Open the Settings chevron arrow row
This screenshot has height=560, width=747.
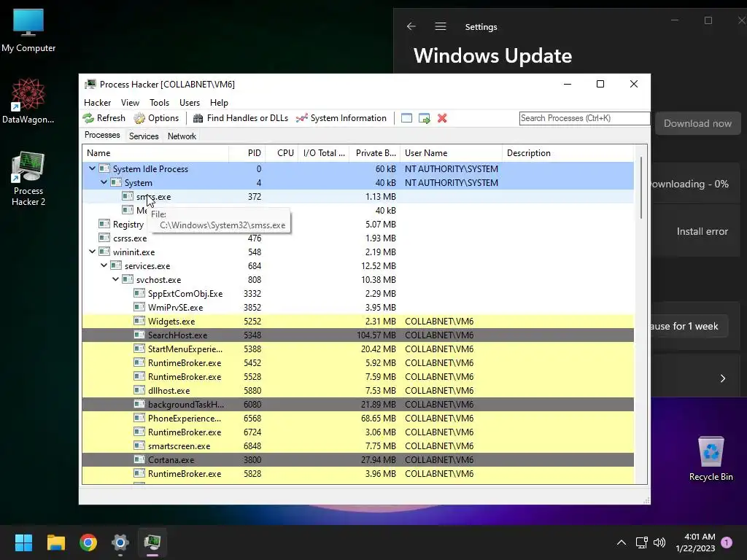722,378
